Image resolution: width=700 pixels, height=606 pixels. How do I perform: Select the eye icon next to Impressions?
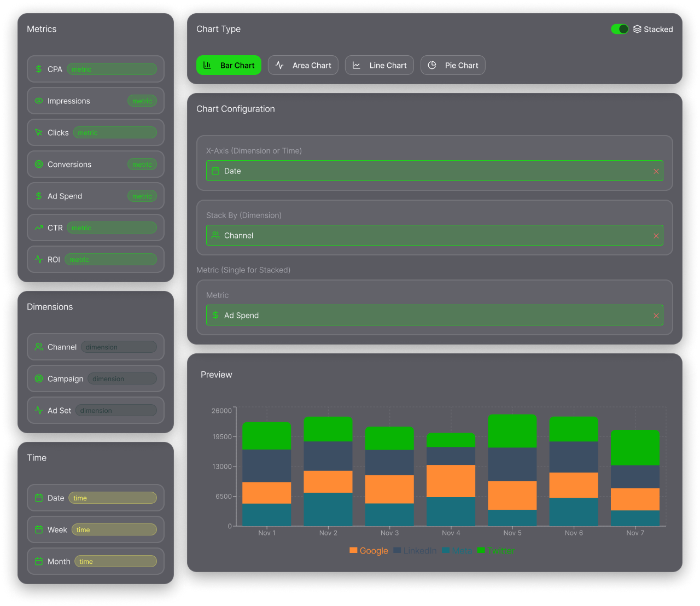point(38,101)
